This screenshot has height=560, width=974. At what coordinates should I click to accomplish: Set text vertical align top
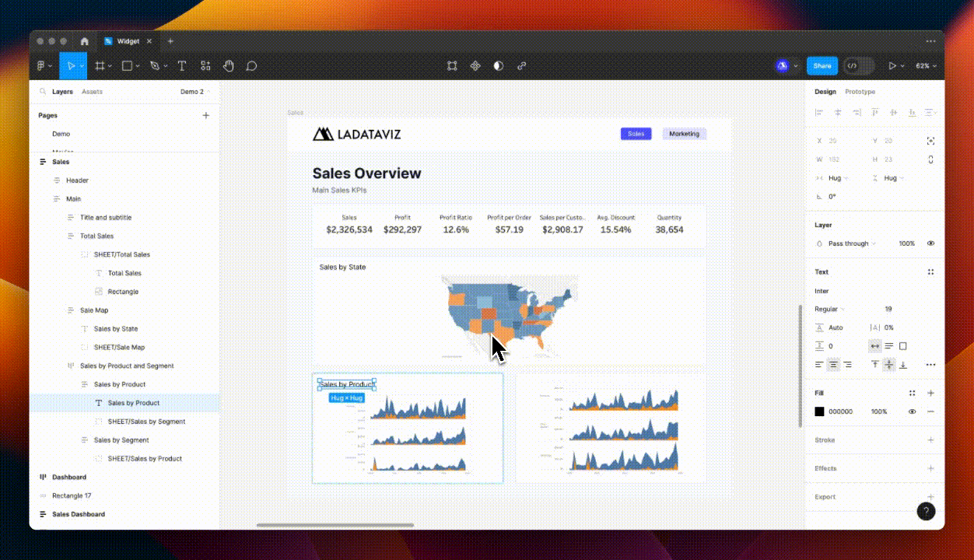pyautogui.click(x=875, y=365)
